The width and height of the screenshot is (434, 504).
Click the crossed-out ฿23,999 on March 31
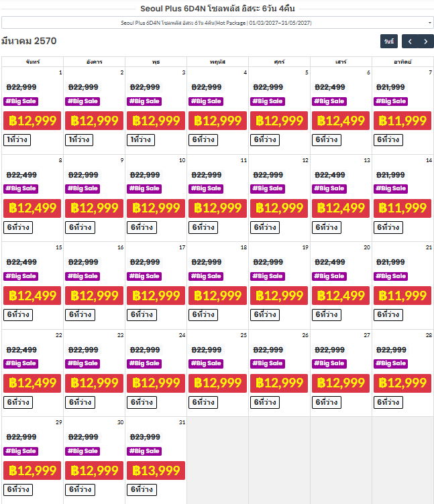tap(145, 437)
